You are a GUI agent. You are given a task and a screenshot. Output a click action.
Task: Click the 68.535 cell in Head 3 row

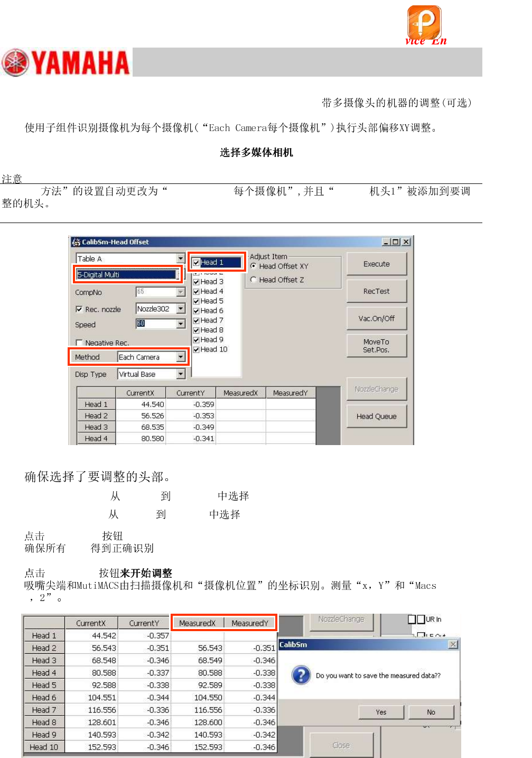(x=141, y=427)
